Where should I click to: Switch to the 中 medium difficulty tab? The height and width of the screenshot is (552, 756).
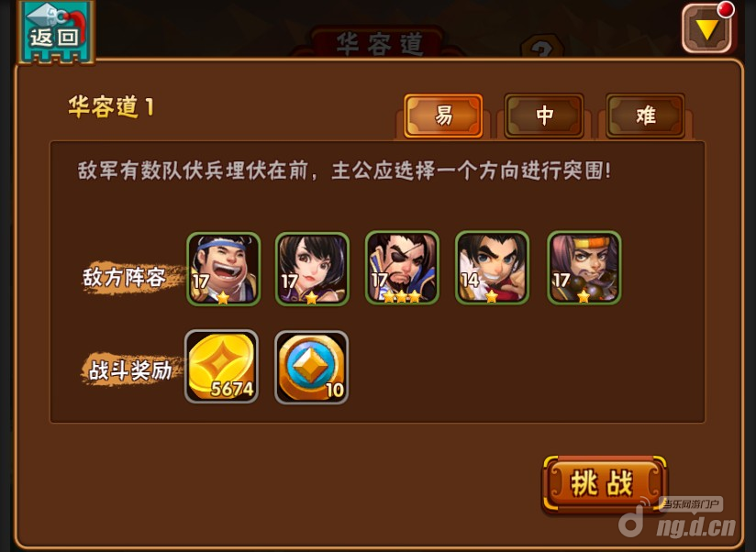point(544,116)
